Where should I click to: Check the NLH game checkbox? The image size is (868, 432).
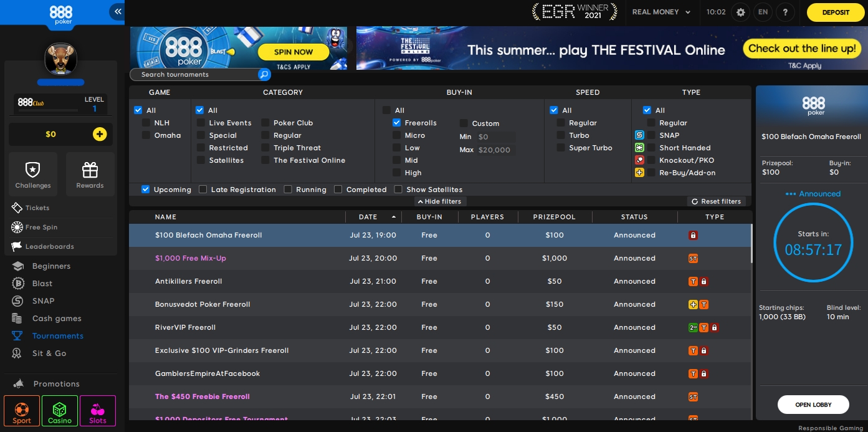click(x=146, y=123)
